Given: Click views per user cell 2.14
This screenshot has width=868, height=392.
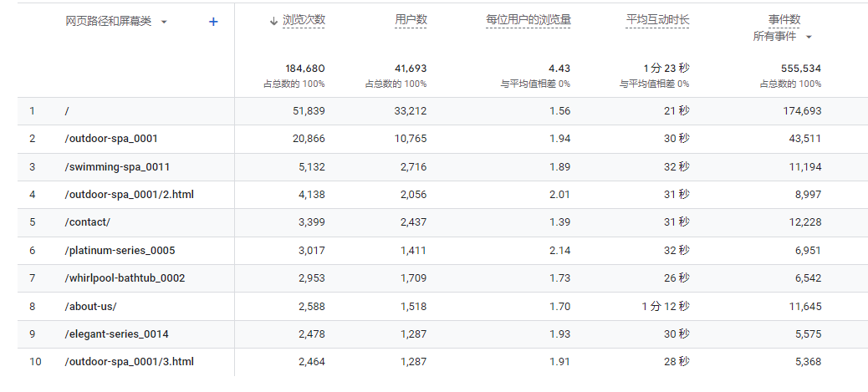Looking at the screenshot, I should tap(559, 250).
